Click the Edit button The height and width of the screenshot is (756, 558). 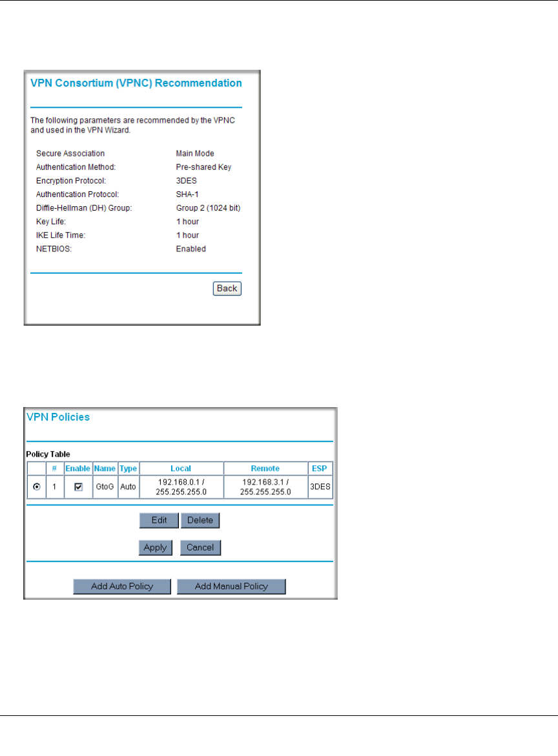click(x=159, y=520)
